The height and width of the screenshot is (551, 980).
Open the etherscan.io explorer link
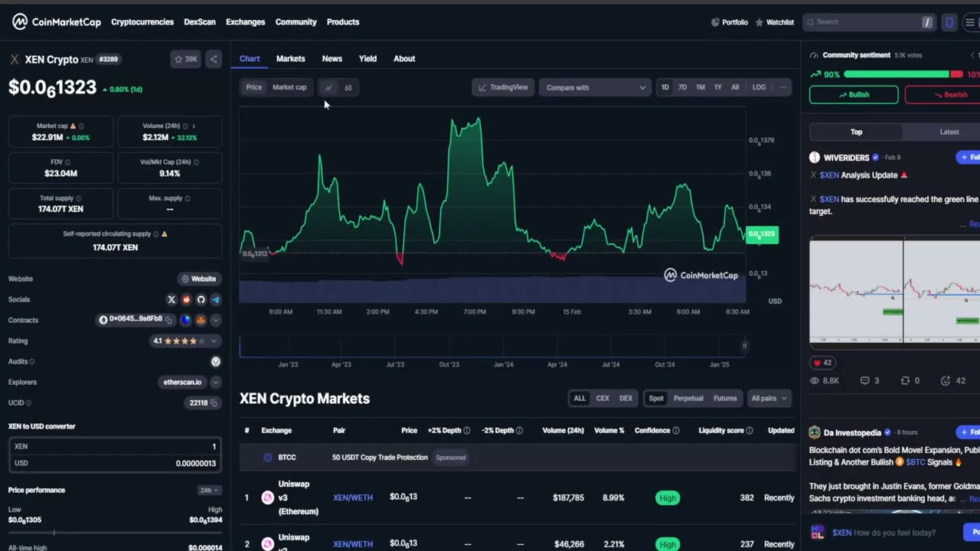(182, 382)
